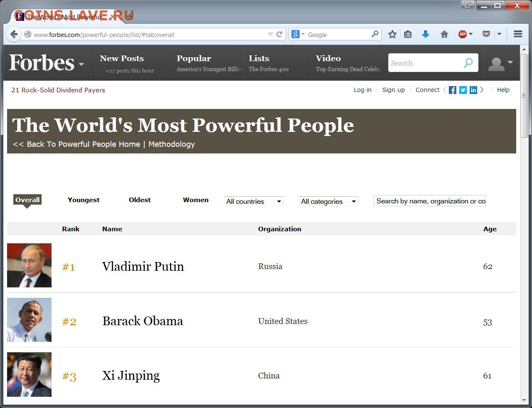Click the scrollbar down arrow
Image resolution: width=532 pixels, height=408 pixels.
[524, 400]
